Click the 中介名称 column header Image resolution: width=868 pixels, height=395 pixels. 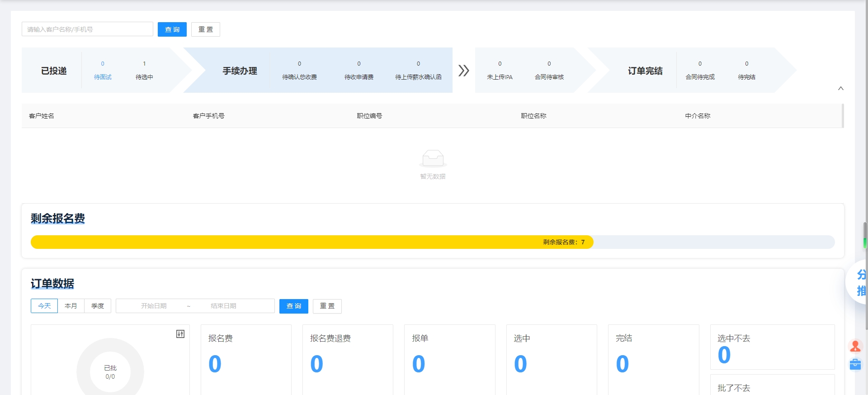tap(698, 116)
